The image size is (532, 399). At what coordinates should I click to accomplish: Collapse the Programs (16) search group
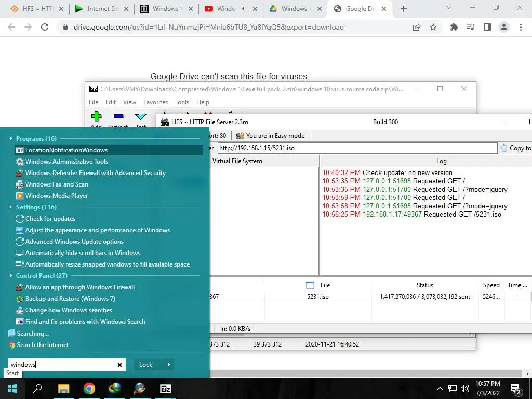click(x=11, y=138)
